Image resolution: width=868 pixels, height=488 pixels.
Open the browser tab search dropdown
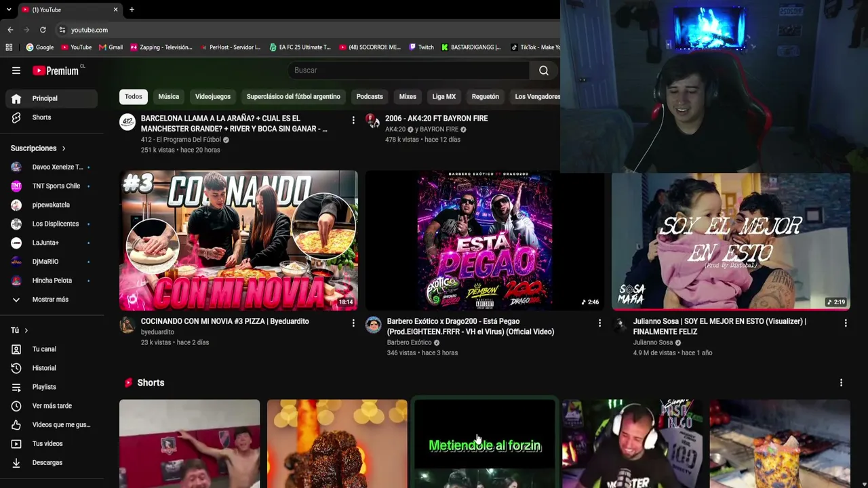pos(9,9)
